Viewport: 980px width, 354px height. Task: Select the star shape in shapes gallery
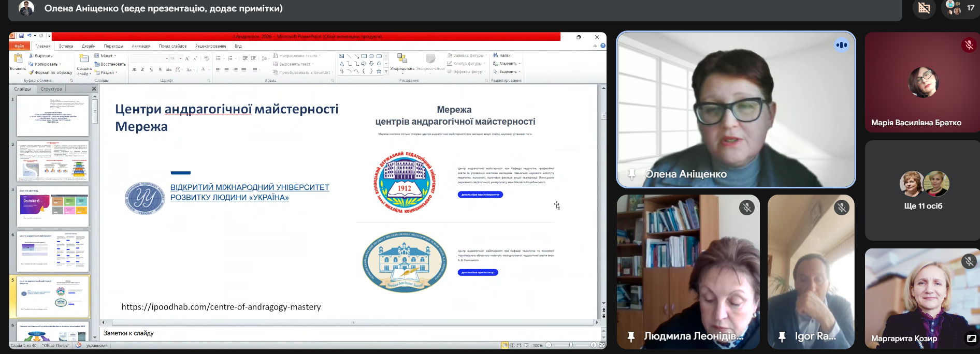pyautogui.click(x=379, y=71)
